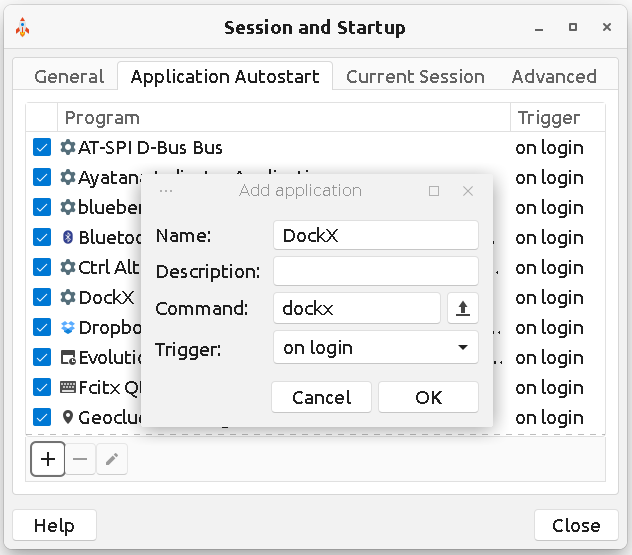The height and width of the screenshot is (555, 632).
Task: Open the Trigger dropdown
Action: (375, 348)
